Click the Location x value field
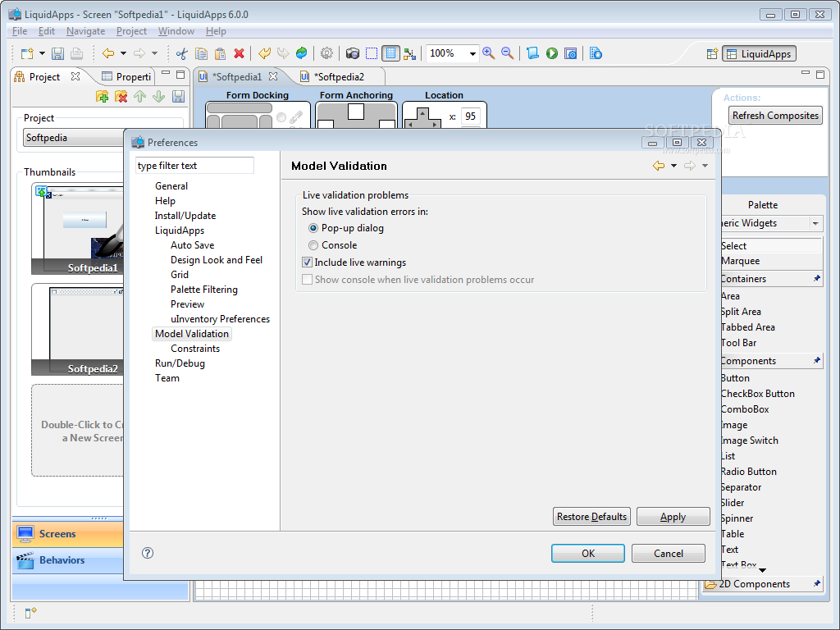Screen dimensions: 840x630 (x=470, y=116)
